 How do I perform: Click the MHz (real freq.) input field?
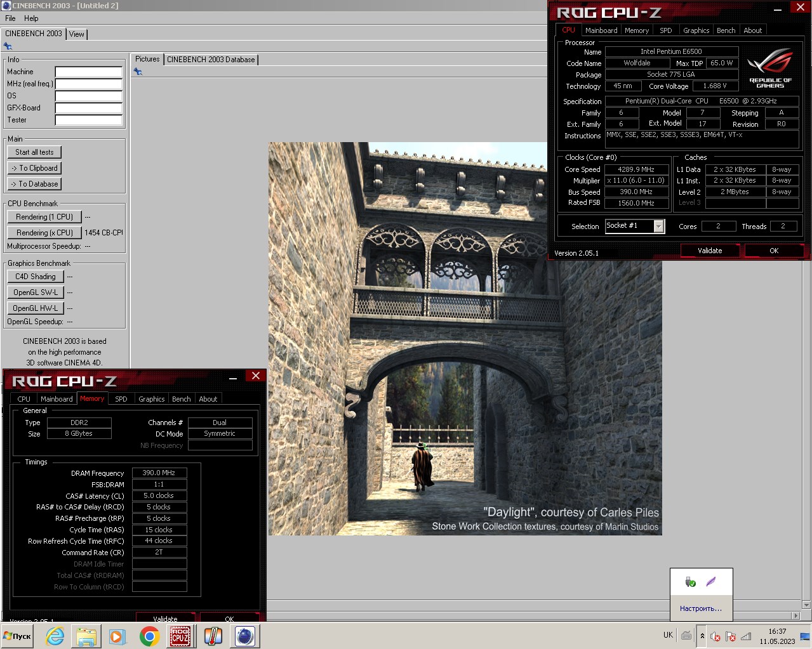pyautogui.click(x=89, y=84)
